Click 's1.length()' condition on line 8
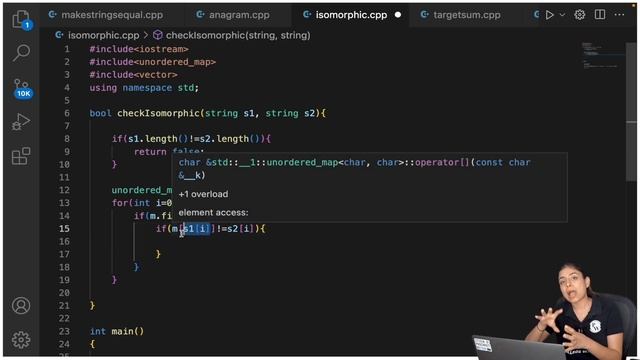This screenshot has height=360, width=640. 158,139
